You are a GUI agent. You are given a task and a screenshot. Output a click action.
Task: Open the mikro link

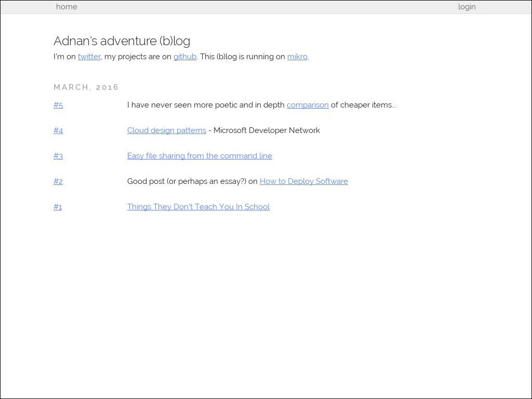pos(297,57)
